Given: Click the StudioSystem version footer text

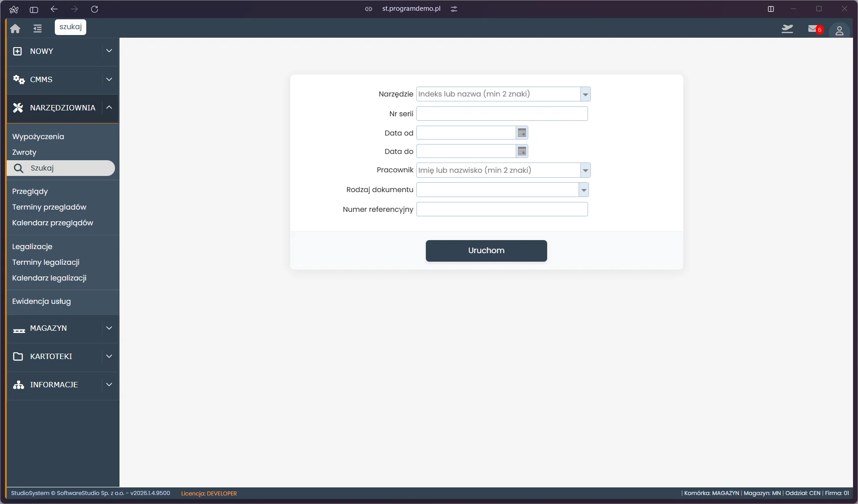Looking at the screenshot, I should point(90,493).
